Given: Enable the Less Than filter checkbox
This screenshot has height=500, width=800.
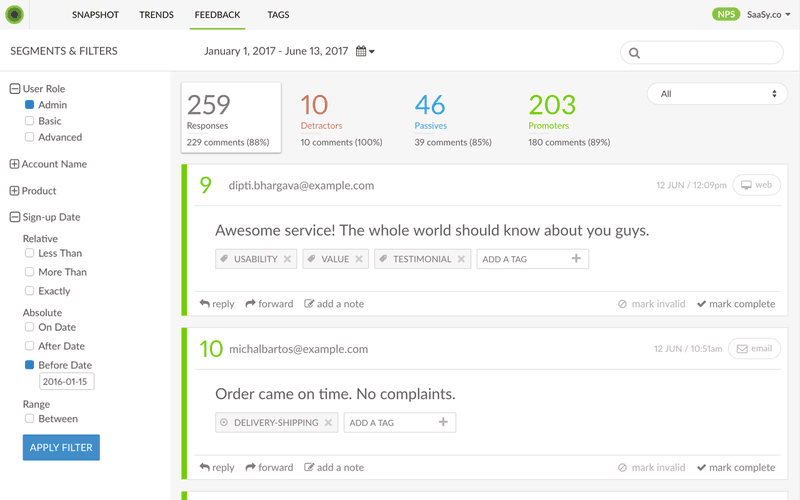Looking at the screenshot, I should pos(30,253).
